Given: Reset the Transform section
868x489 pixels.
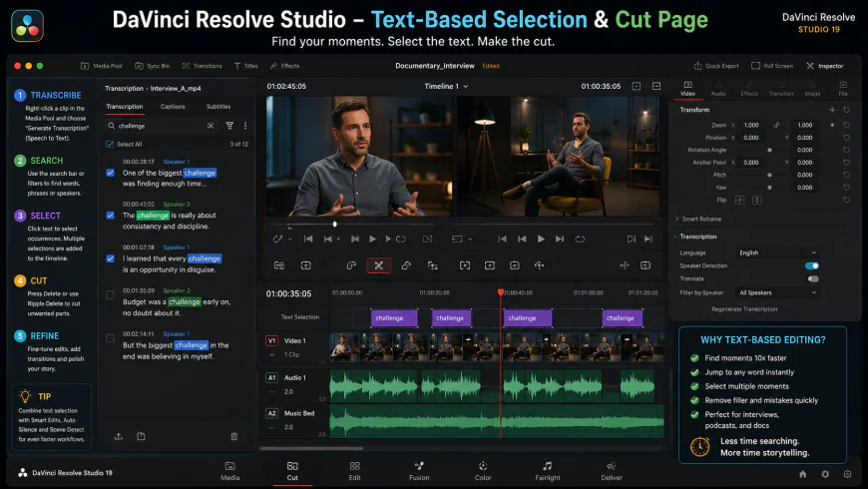Looking at the screenshot, I should pos(846,110).
